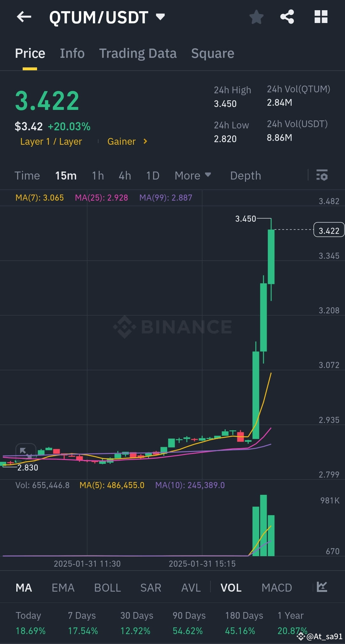Tap the Layer 1 / Layer tag
Image resolution: width=345 pixels, height=644 pixels.
(50, 141)
